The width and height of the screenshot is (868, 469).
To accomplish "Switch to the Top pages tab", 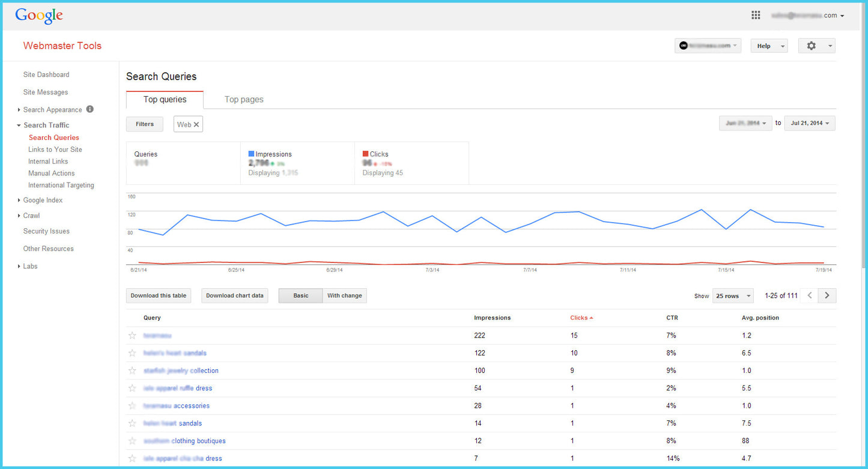I will click(244, 100).
